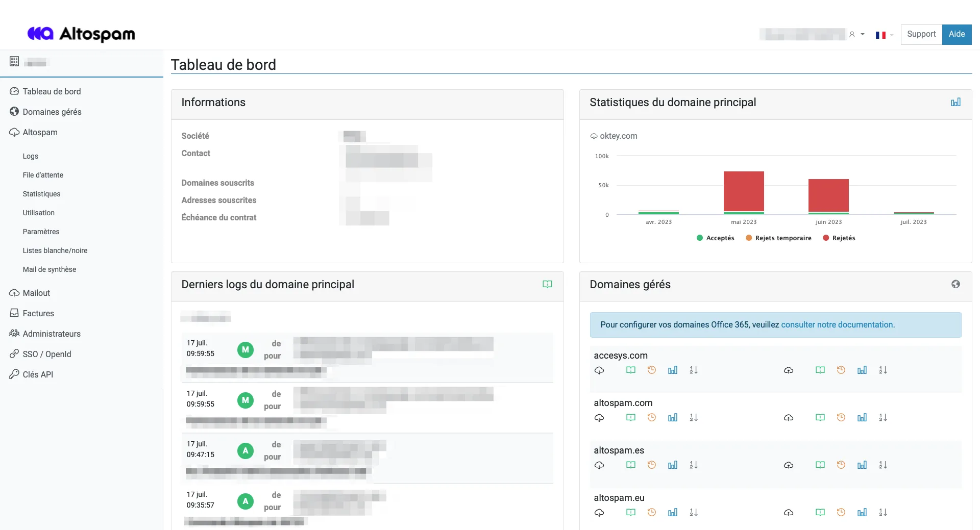
Task: Open Listes blanche/noire in sidebar
Action: [55, 251]
